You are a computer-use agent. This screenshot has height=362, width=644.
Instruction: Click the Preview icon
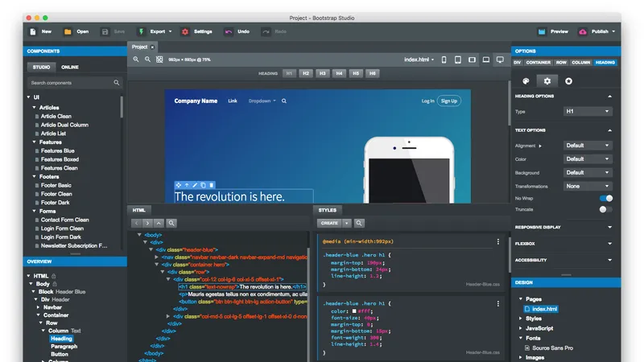[542, 31]
